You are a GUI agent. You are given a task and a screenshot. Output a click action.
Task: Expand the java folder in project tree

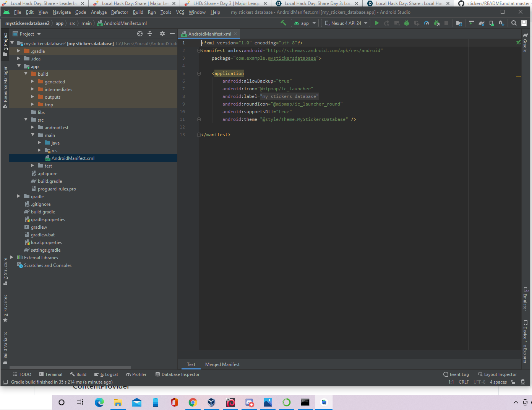coord(39,143)
